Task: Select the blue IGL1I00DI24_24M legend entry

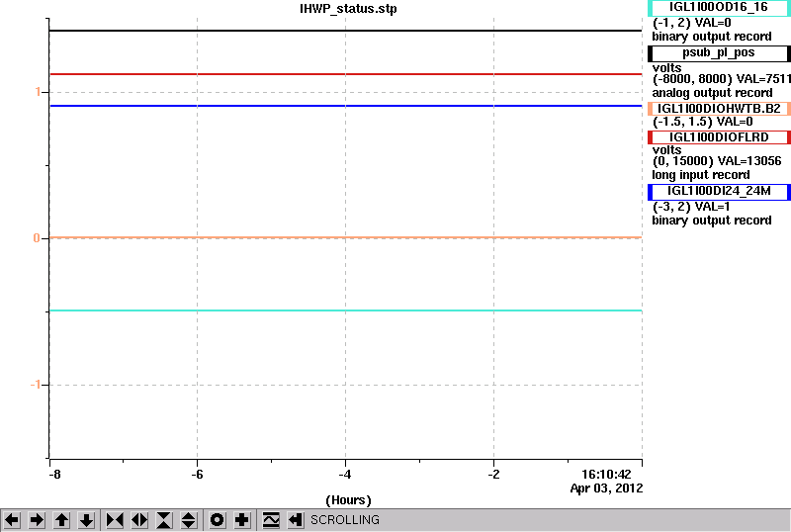Action: tap(719, 191)
